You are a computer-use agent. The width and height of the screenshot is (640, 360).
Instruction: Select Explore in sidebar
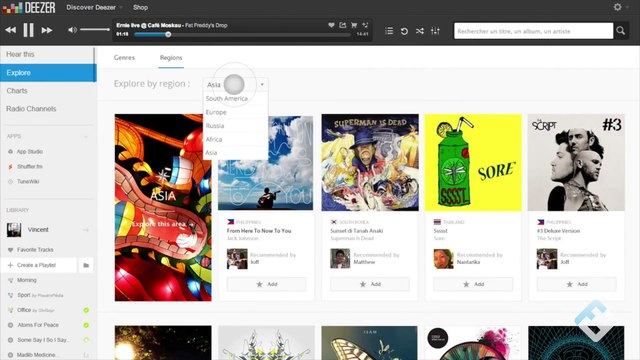click(47, 73)
